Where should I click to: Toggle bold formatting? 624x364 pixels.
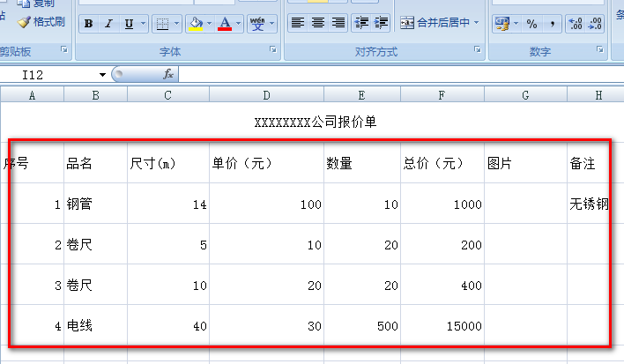[88, 24]
